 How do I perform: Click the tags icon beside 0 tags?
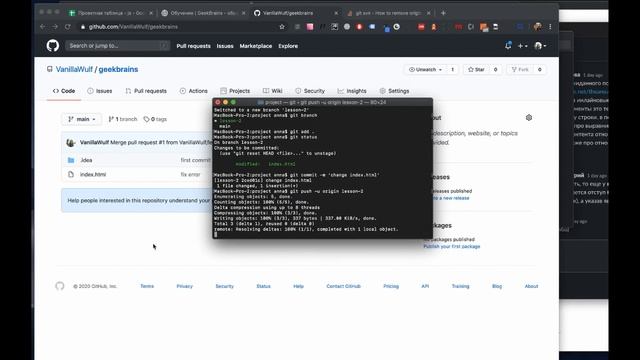click(146, 119)
